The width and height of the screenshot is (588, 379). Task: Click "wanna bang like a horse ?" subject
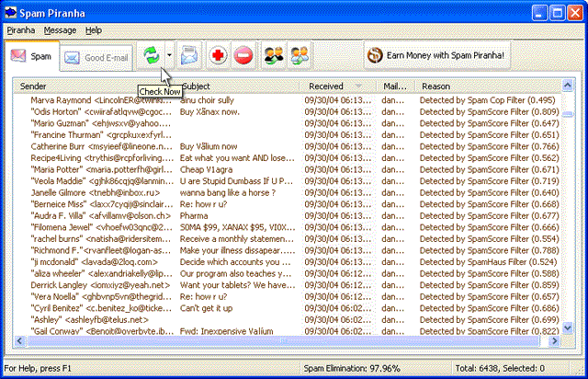[228, 192]
